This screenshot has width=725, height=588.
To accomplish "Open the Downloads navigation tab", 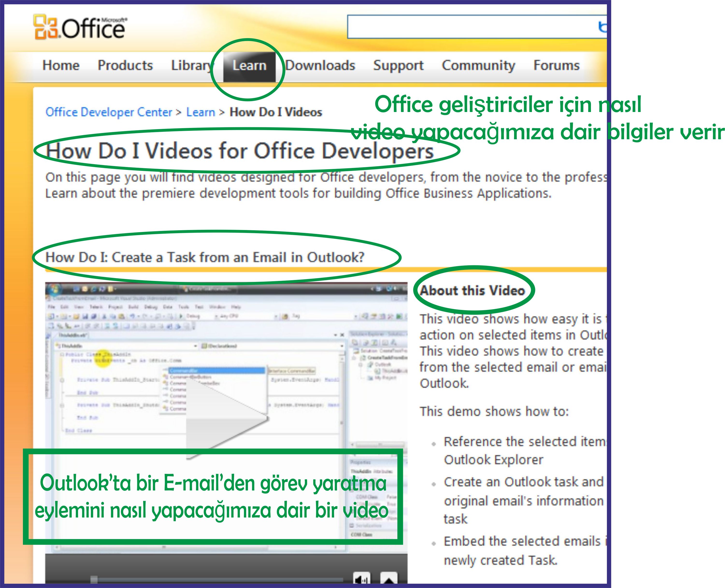I will coord(320,65).
